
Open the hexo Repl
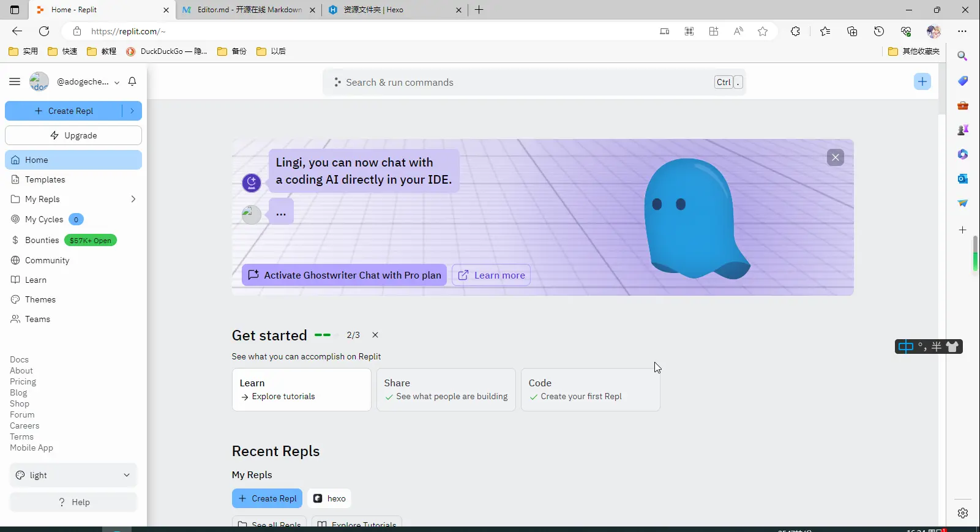[329, 498]
